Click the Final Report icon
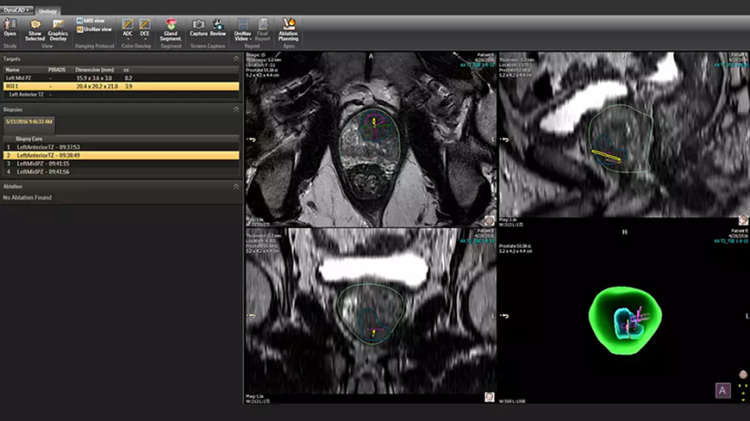Image resolution: width=750 pixels, height=421 pixels. [262, 25]
